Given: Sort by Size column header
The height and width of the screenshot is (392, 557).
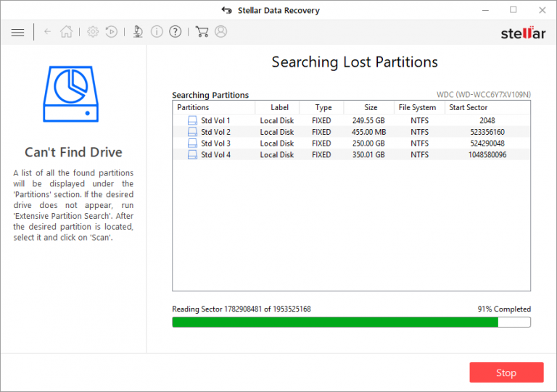Looking at the screenshot, I should pos(369,107).
